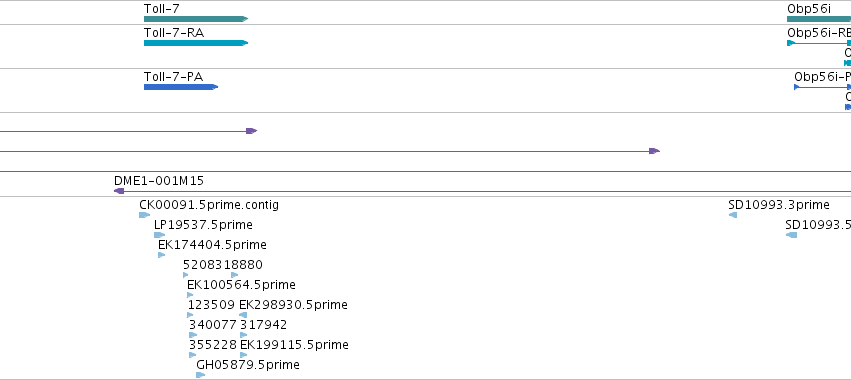
Task: Click the Toll-7-RA transcript feature
Action: point(196,43)
